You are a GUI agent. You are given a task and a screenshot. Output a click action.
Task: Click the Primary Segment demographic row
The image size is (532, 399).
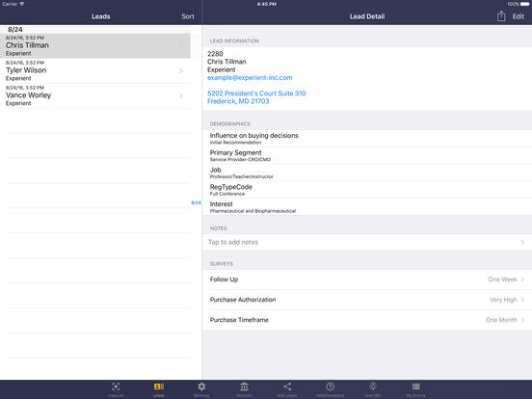click(x=367, y=155)
